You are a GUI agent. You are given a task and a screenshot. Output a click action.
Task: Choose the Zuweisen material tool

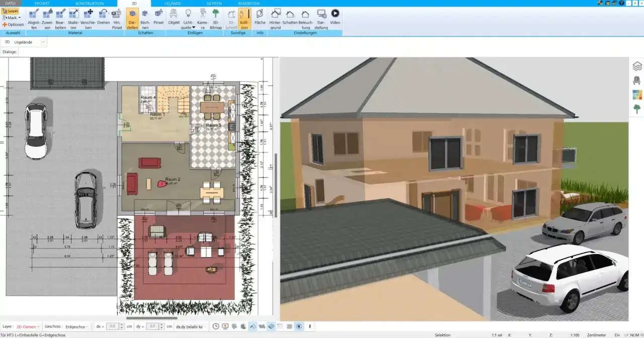point(47,19)
